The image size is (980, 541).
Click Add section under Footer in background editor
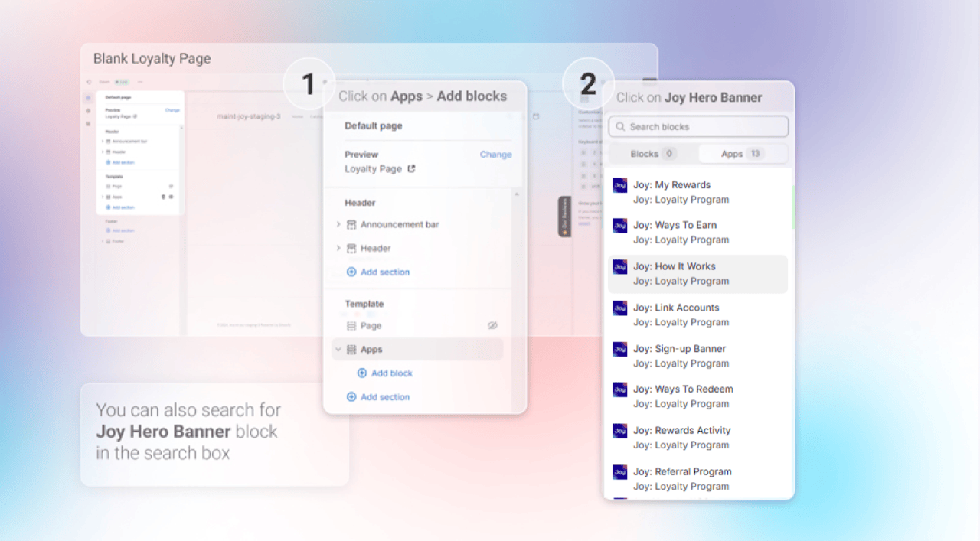point(120,230)
